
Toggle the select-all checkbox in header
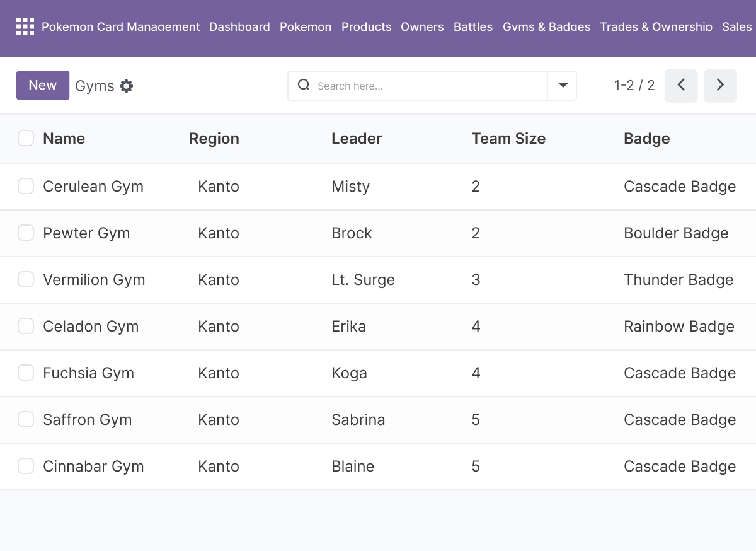point(26,138)
